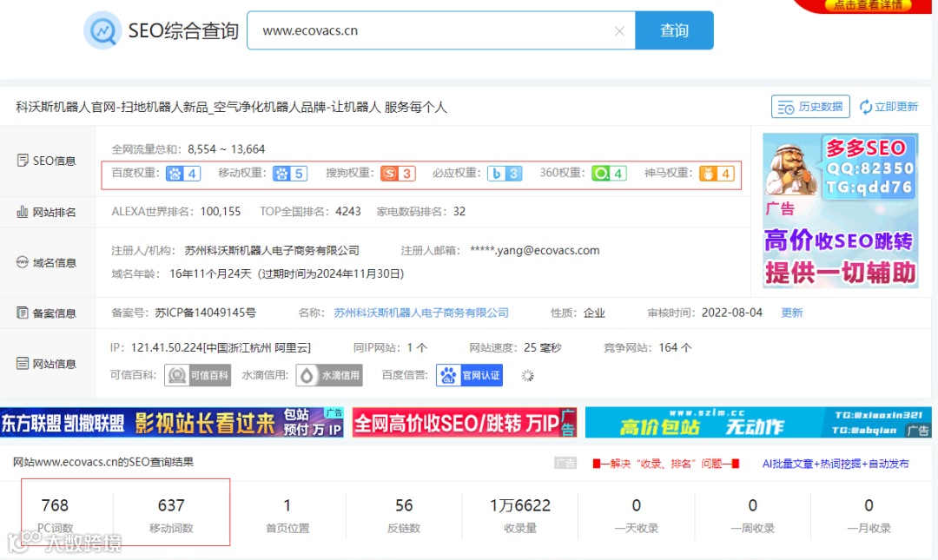Click the 百度权重 badge showing 4
Image resolution: width=938 pixels, height=560 pixels.
(183, 174)
